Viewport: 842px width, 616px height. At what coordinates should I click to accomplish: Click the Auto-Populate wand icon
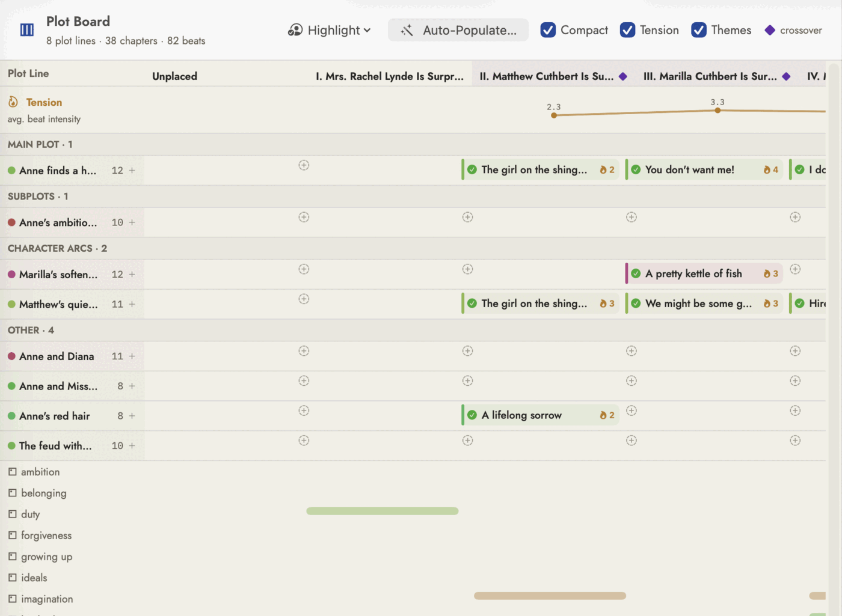coord(407,30)
